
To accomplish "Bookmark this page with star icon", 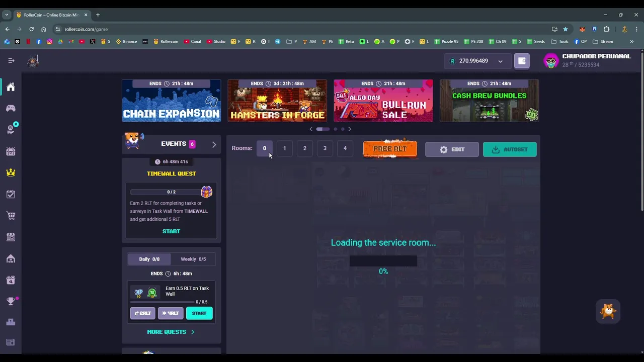I will (x=566, y=29).
